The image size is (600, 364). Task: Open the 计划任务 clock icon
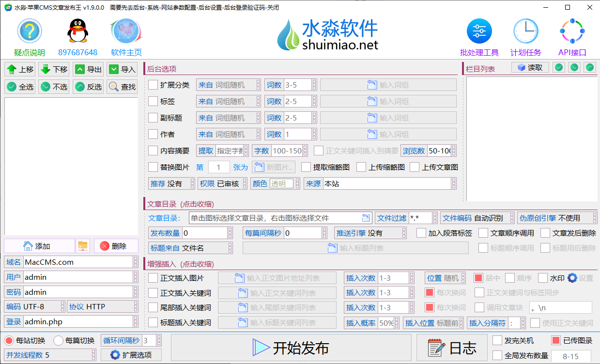pyautogui.click(x=525, y=31)
